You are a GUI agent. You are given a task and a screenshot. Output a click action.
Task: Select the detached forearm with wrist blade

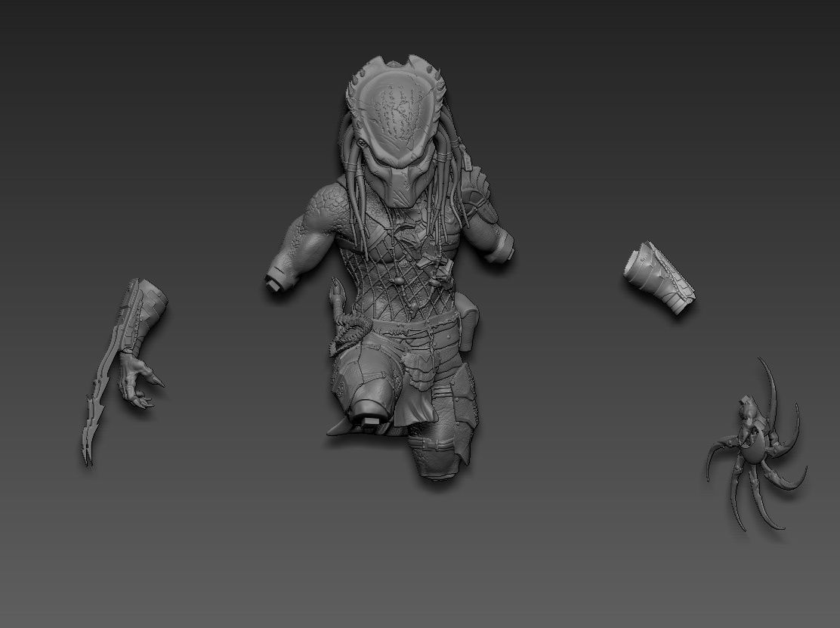click(x=125, y=371)
